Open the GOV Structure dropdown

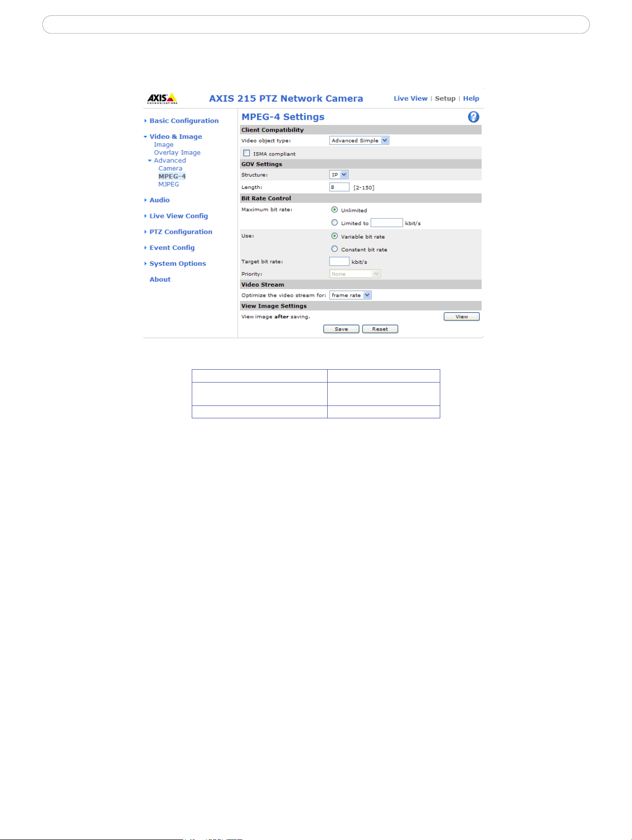click(x=339, y=175)
